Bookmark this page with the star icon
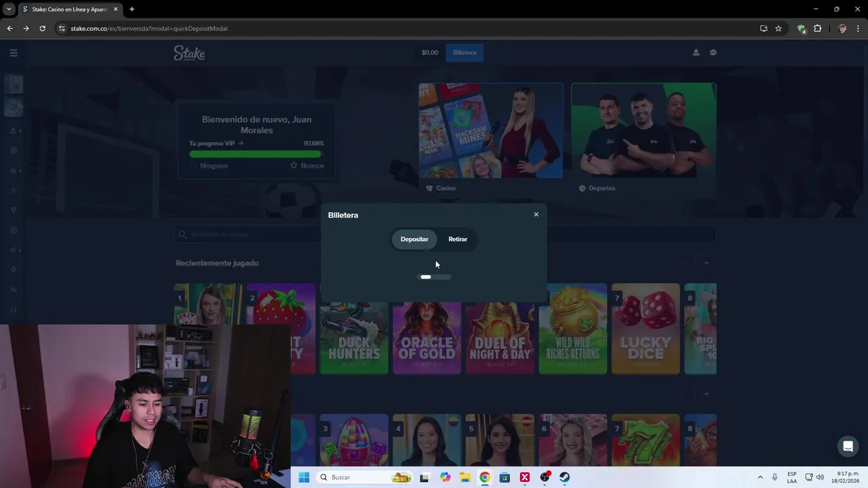This screenshot has height=488, width=868. coord(778,28)
